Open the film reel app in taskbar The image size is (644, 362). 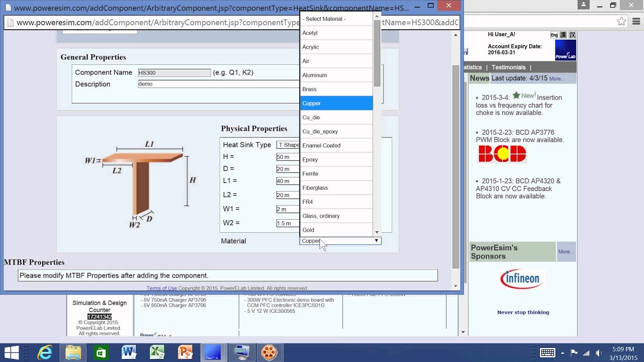coord(269,352)
